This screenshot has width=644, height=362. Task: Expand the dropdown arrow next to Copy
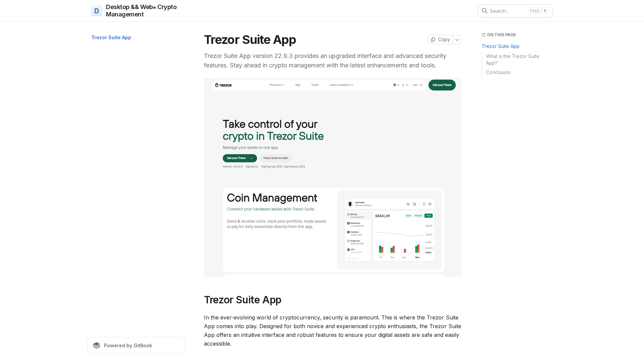click(457, 40)
